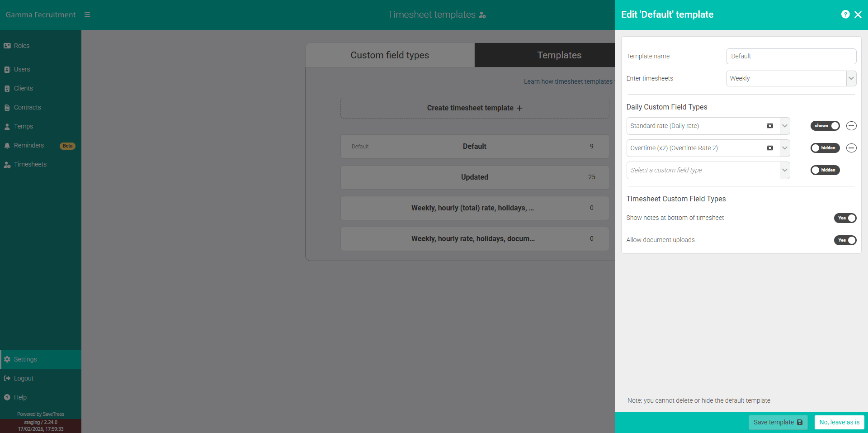868x433 pixels.
Task: Turn off 'Allow document uploads' switch
Action: click(x=845, y=240)
